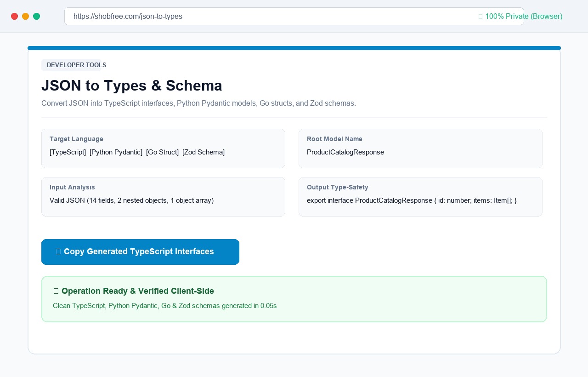Viewport: 588px width, 377px height.
Task: Click the shield icon beside 100% Private
Action: point(481,17)
